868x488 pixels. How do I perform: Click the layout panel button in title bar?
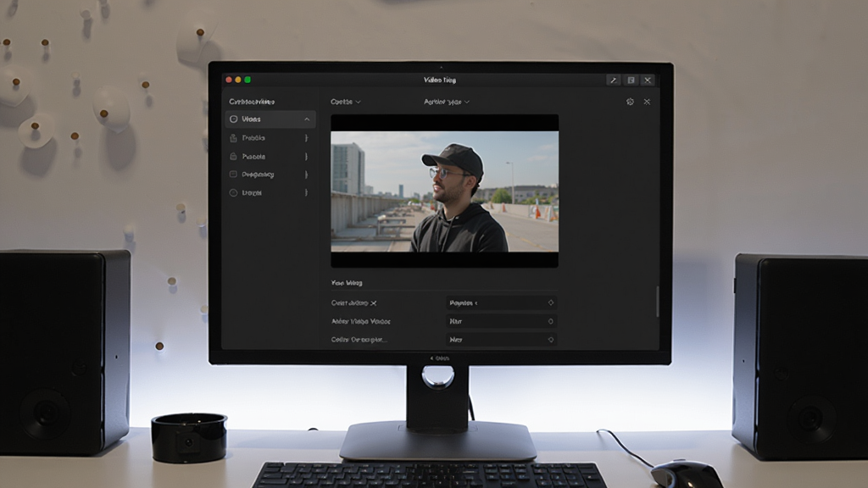click(x=631, y=80)
